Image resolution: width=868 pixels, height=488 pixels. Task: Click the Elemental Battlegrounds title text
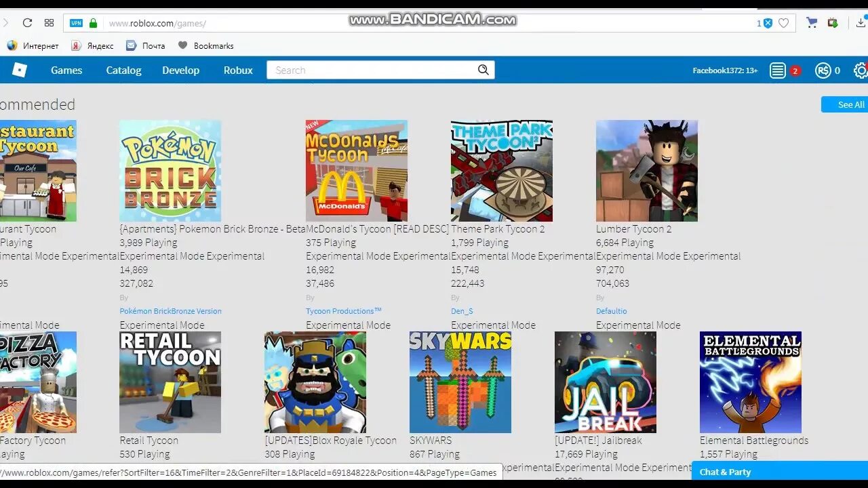(x=754, y=441)
